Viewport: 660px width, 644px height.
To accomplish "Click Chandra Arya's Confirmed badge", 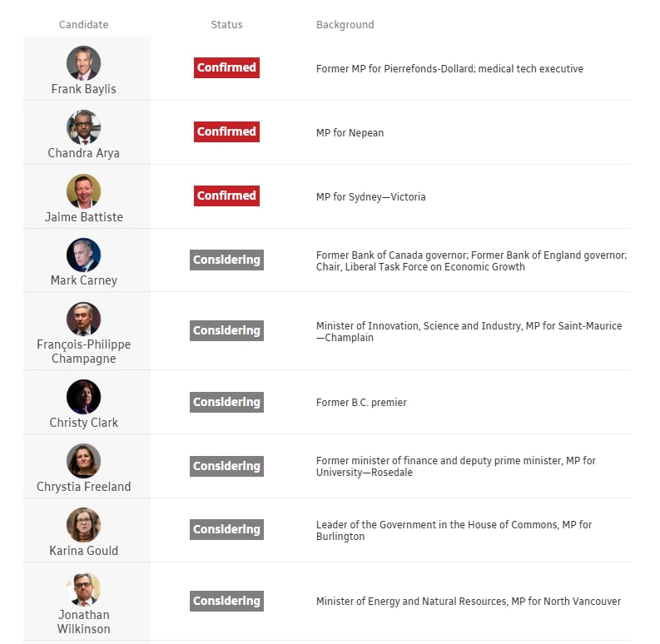I will pyautogui.click(x=226, y=131).
